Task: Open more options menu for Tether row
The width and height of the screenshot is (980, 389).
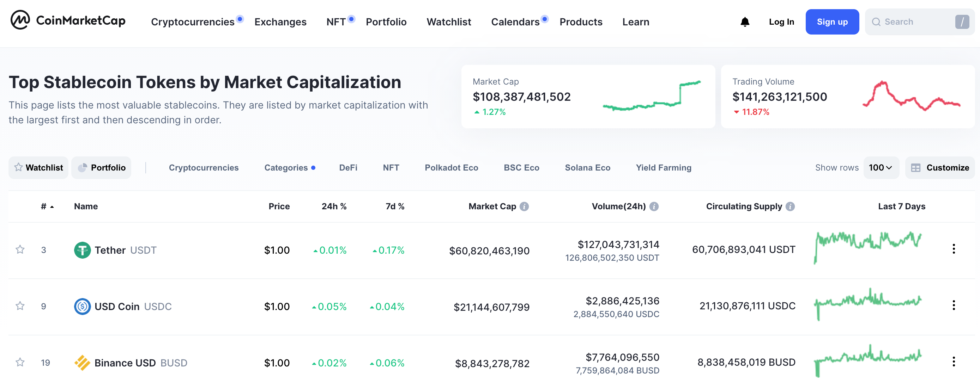Action: coord(954,249)
